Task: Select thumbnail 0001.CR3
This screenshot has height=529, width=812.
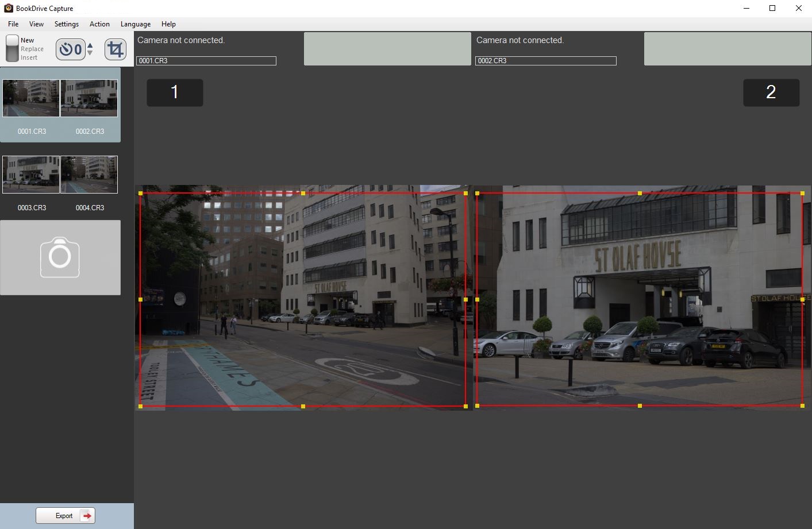Action: (31, 98)
